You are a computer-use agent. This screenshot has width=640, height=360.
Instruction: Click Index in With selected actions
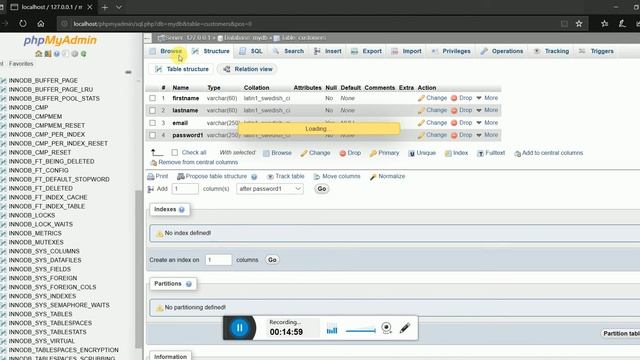pyautogui.click(x=456, y=153)
